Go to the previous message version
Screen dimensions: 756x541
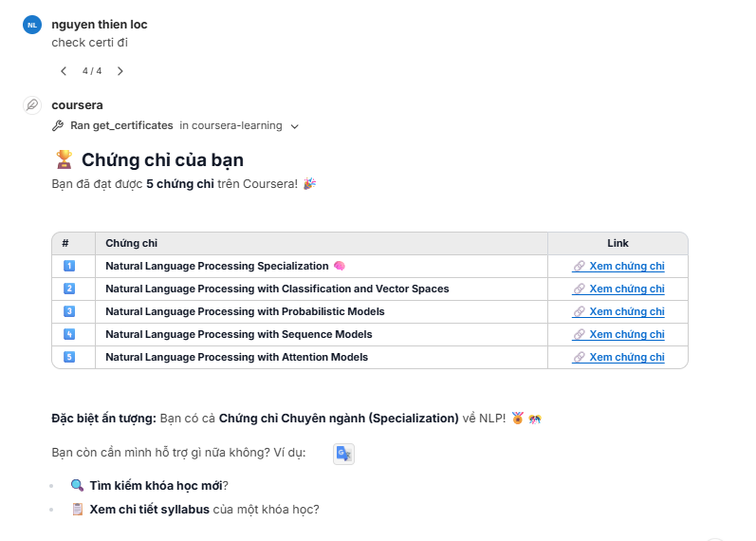pos(64,71)
